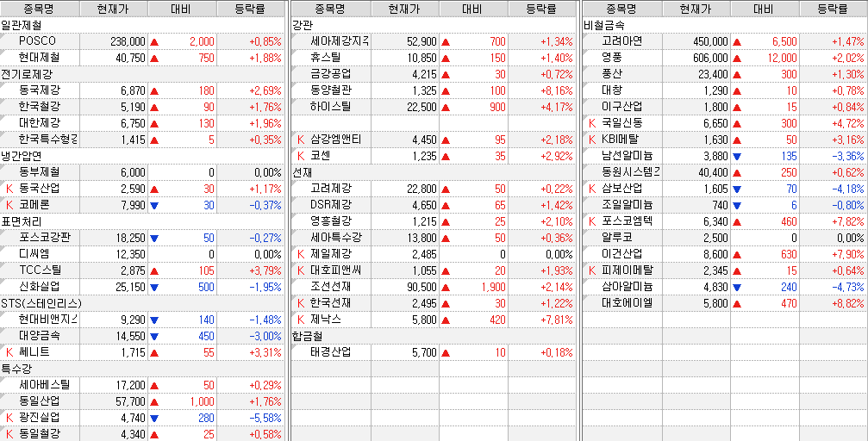Select the 영흥철강 stock name

coord(330,220)
